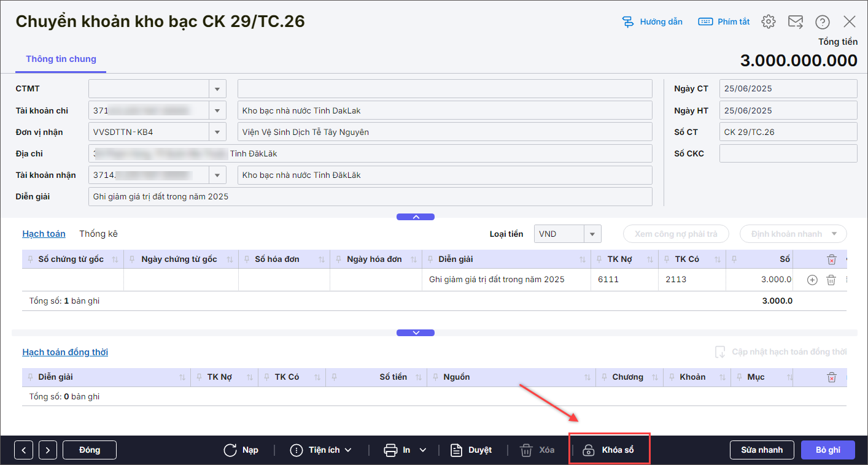Open the Loại tiền VND dropdown

[592, 234]
